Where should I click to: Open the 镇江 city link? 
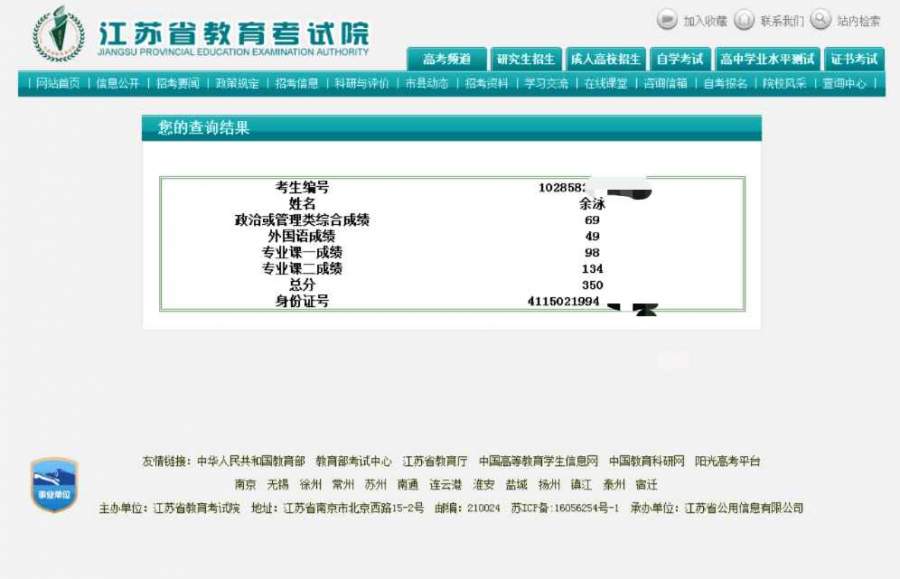[581, 484]
